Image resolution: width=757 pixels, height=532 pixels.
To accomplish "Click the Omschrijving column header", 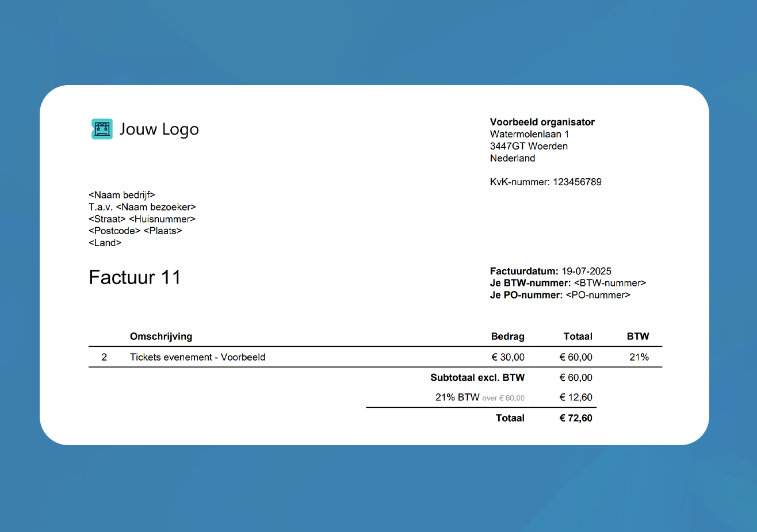I will tap(161, 336).
